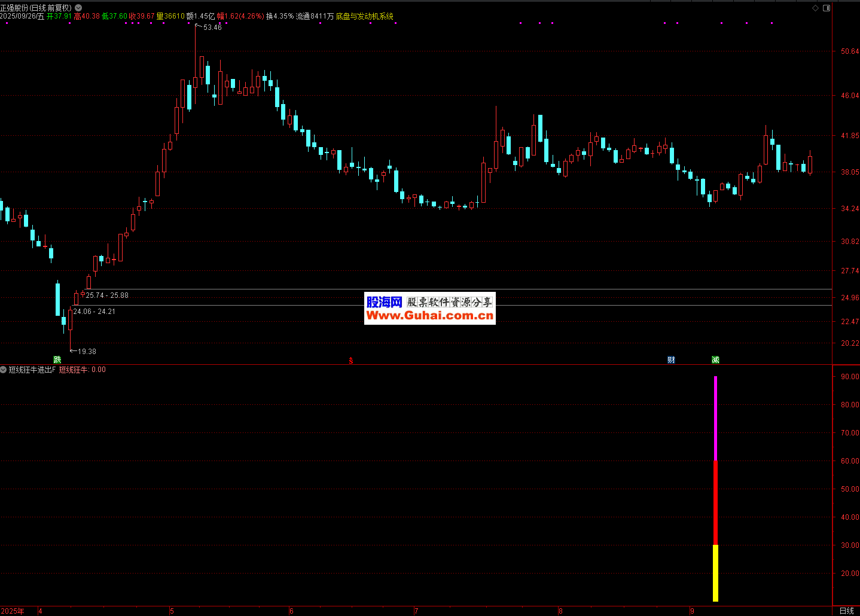Open the blue 财 financial report marker
This screenshot has width=860, height=616.
tap(671, 359)
